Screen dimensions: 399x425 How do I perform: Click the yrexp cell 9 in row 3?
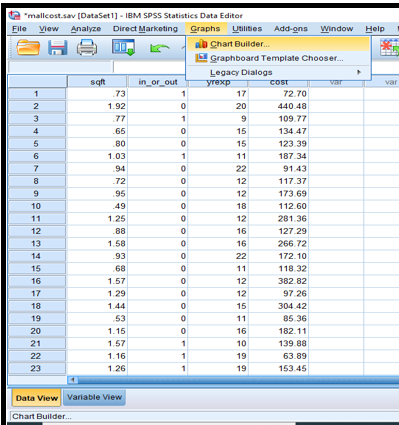tap(218, 119)
